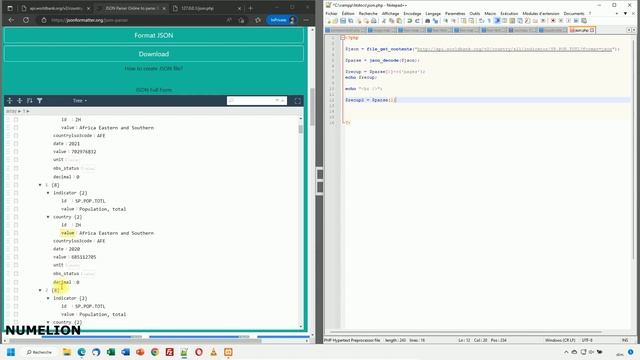
Task: Click action box beside 'date : 2021' row
Action: coord(16,144)
